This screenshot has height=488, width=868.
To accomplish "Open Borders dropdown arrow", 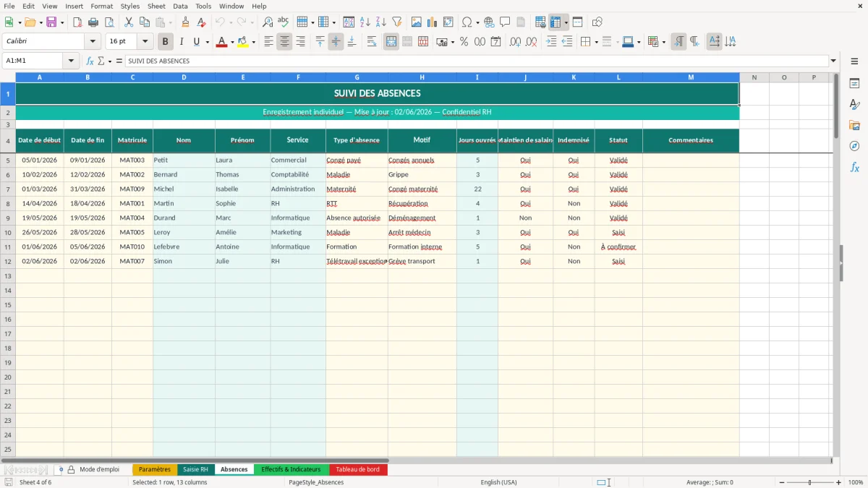I will pos(596,42).
